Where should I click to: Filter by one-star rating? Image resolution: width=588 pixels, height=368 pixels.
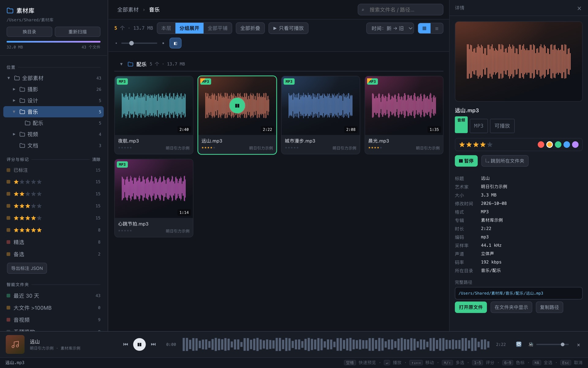point(53,182)
